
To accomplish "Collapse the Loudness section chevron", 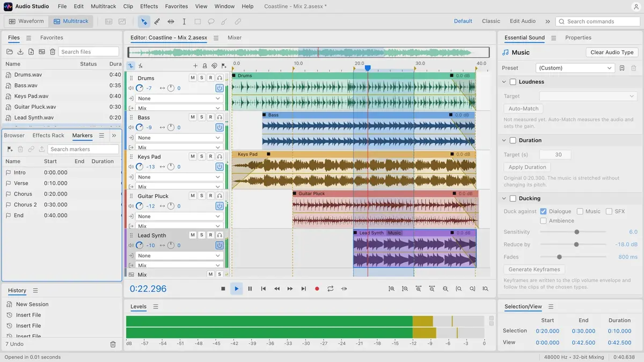I will (504, 82).
